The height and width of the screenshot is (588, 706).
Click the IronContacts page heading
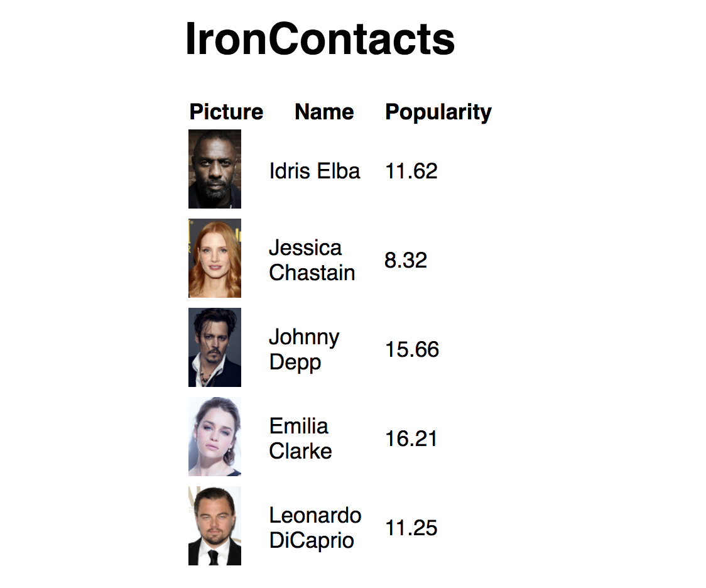coord(320,39)
